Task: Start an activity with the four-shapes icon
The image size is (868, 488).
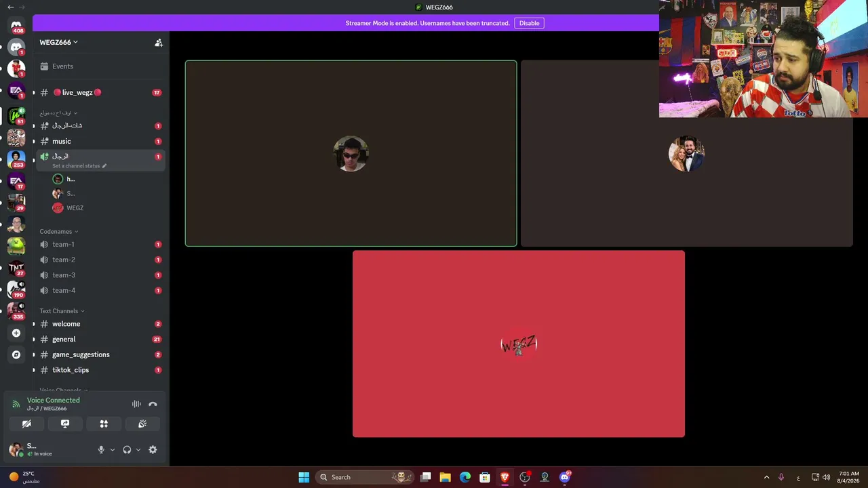Action: pos(104,424)
